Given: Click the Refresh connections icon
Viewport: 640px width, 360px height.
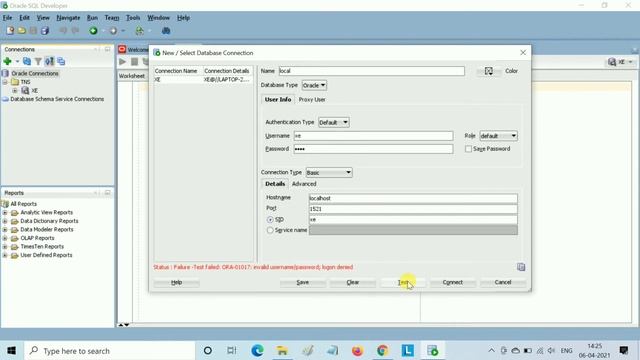Looking at the screenshot, I should click(27, 61).
